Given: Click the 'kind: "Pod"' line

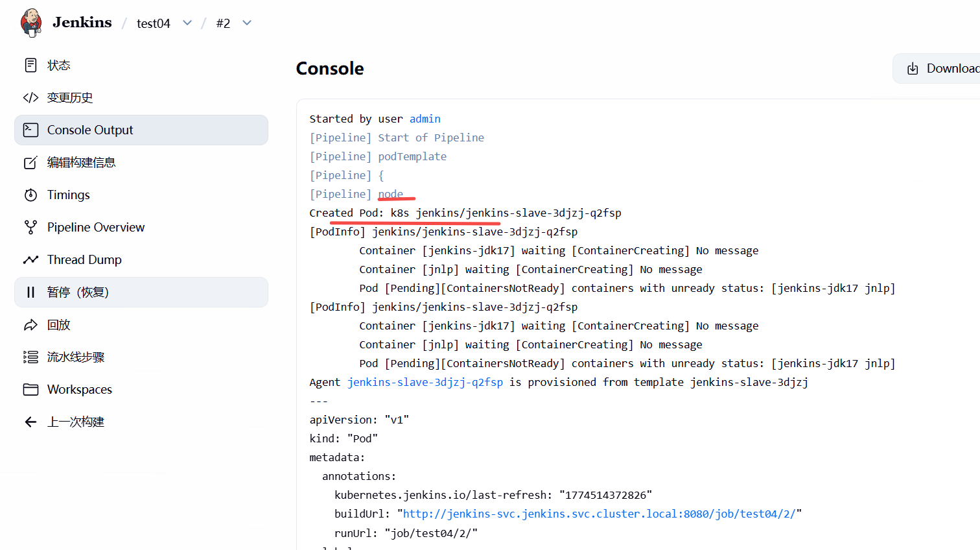Looking at the screenshot, I should pyautogui.click(x=344, y=438).
